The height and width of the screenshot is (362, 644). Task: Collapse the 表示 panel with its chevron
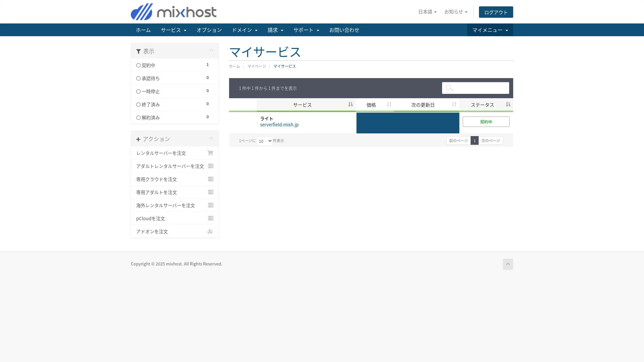coord(211,51)
